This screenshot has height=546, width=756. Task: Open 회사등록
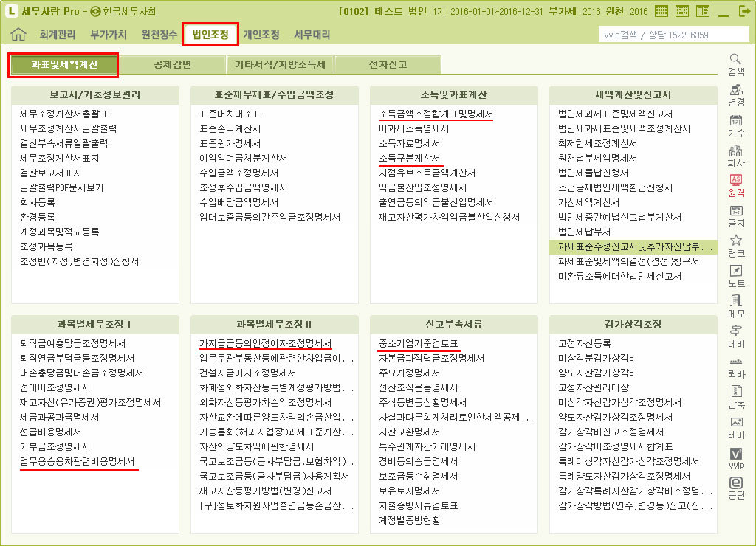tap(37, 202)
